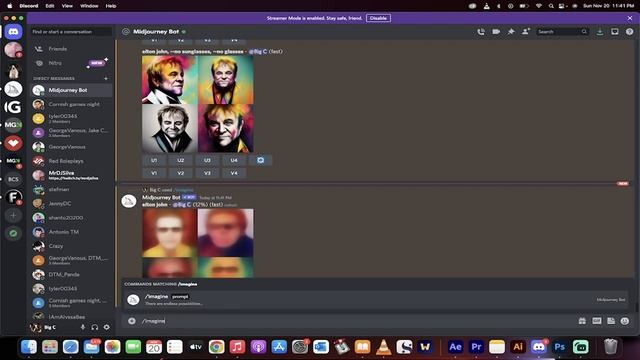
Task: Disable Streamer Mode in the banner
Action: (378, 18)
